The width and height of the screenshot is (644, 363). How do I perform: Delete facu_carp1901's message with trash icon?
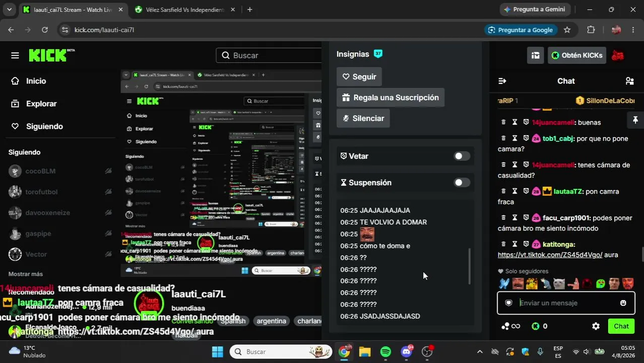(x=503, y=218)
